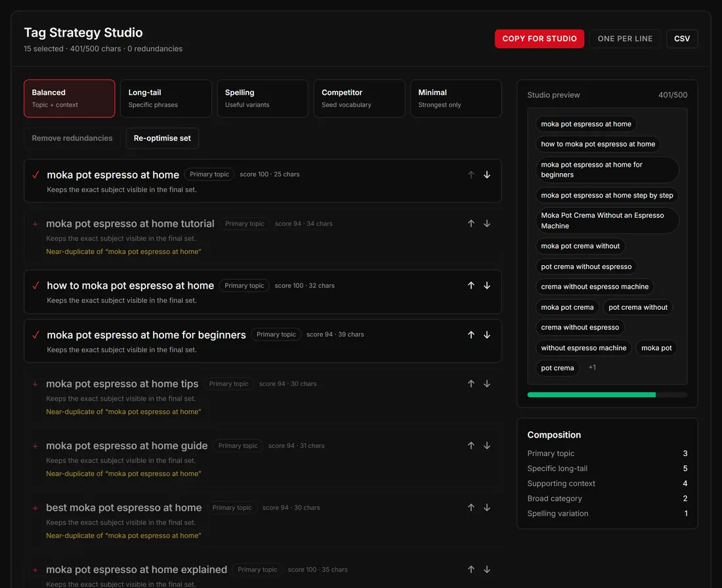The width and height of the screenshot is (722, 588).
Task: Move 'moka pot espresso at home' down
Action: point(487,175)
